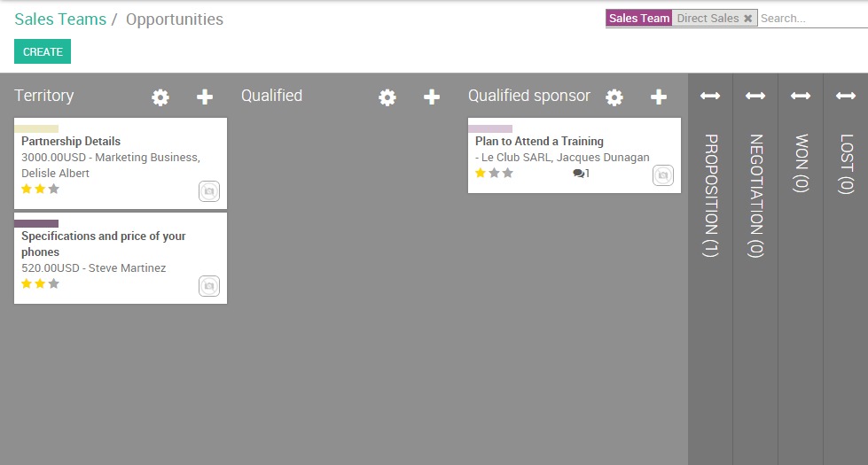Click purple color bar on Specifications card
Image resolution: width=868 pixels, height=465 pixels.
pyautogui.click(x=36, y=223)
